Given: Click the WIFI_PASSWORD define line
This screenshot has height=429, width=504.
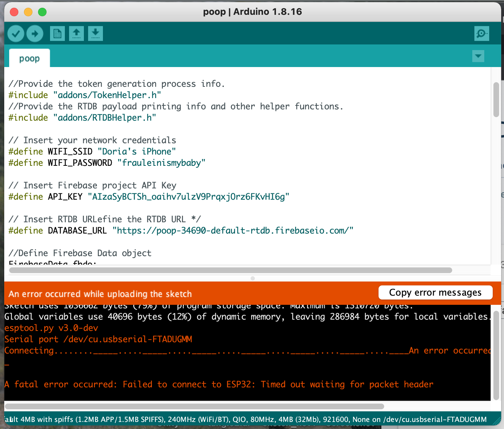Looking at the screenshot, I should pyautogui.click(x=107, y=163).
